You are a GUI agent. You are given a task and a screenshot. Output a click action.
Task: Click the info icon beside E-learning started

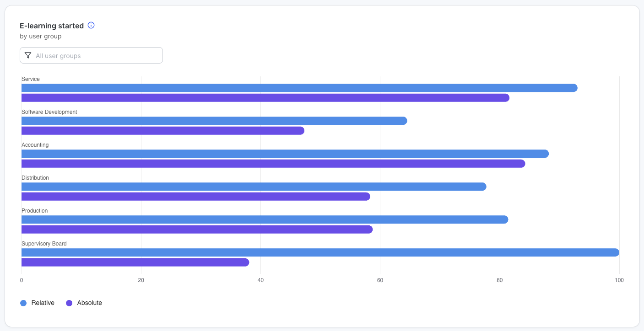point(91,26)
